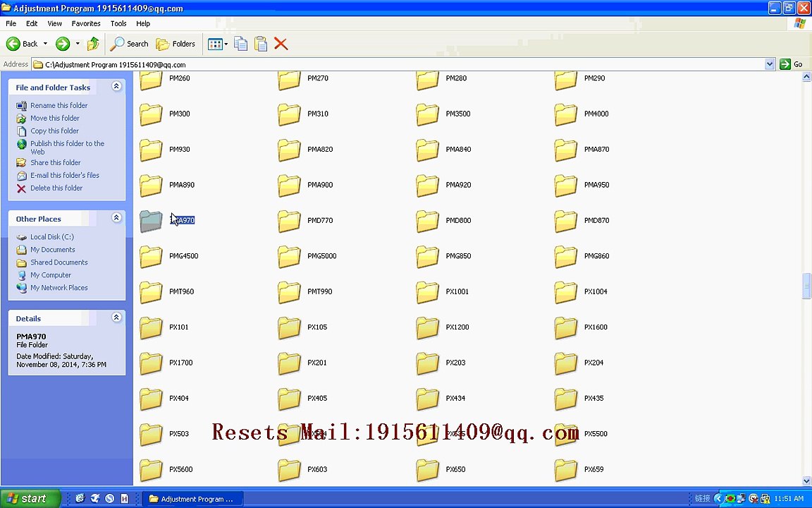The height and width of the screenshot is (508, 812).
Task: Click the Go button
Action: click(x=792, y=64)
